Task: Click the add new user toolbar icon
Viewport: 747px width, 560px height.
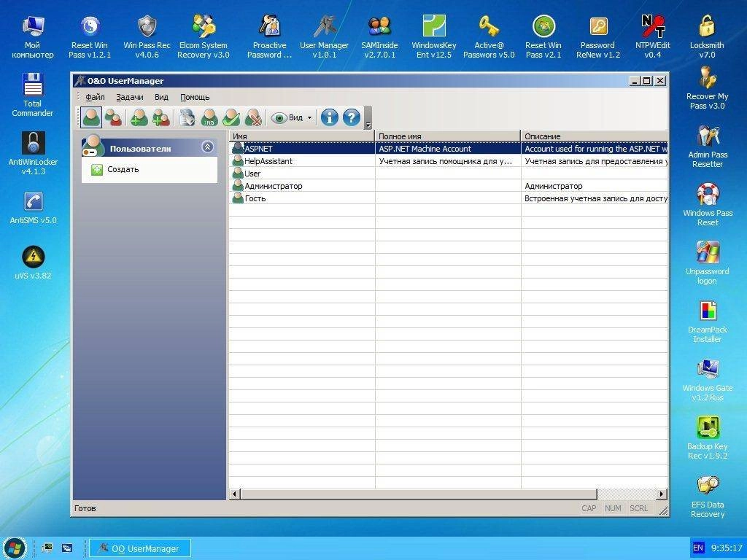Action: coord(139,117)
